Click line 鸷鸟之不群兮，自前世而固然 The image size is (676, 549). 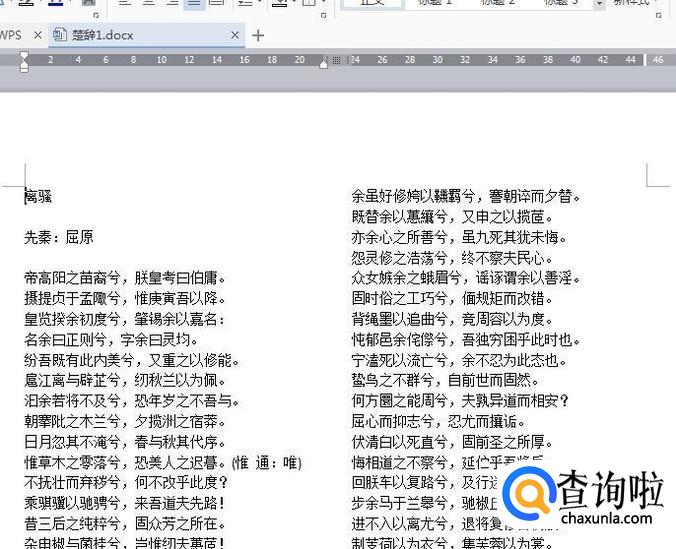point(446,380)
